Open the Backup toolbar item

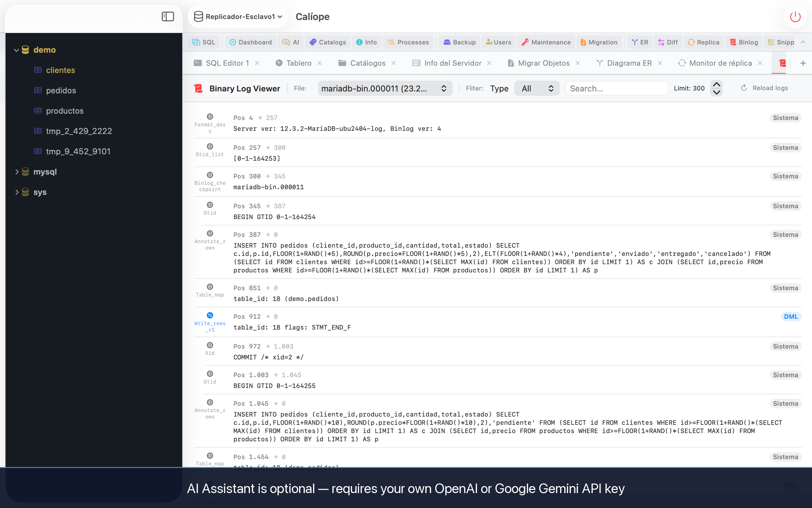[459, 42]
